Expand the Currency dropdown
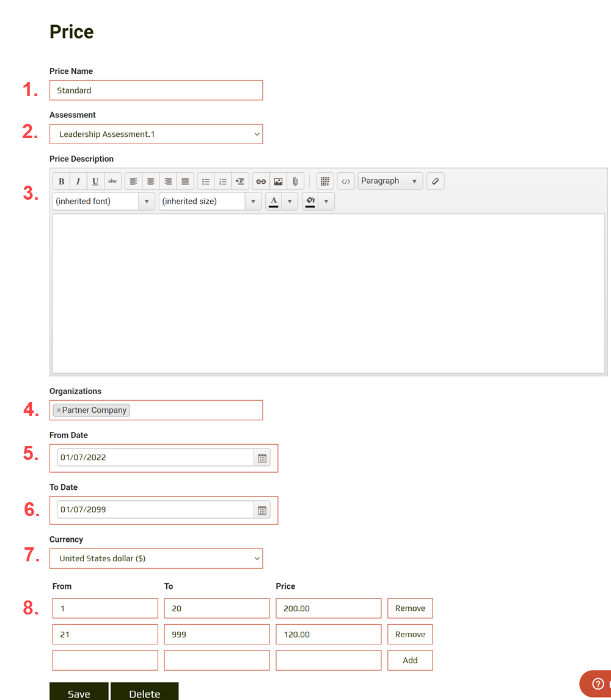This screenshot has width=611, height=700. tap(156, 558)
